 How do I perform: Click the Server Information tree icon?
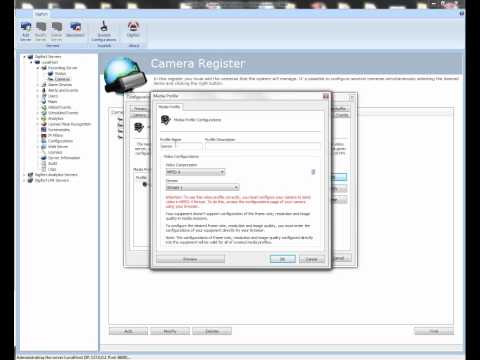pos(44,158)
